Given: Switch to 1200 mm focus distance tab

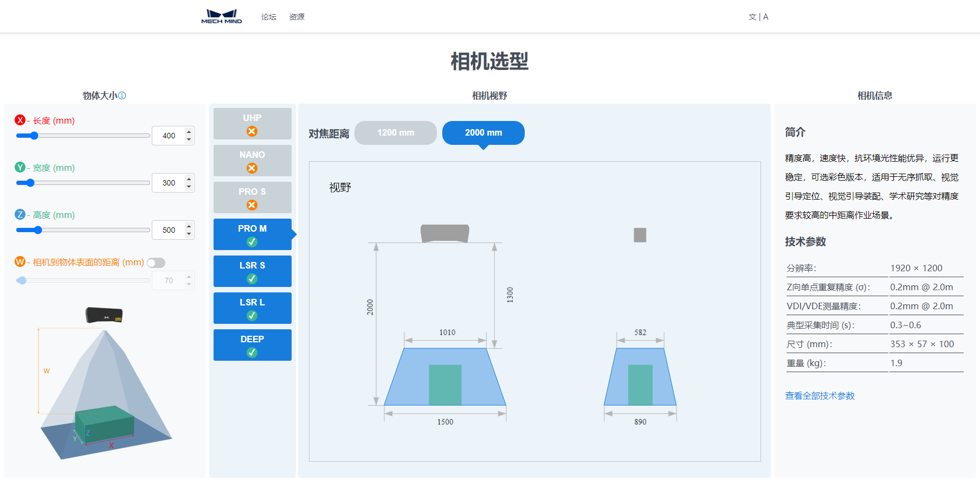Looking at the screenshot, I should pos(395,133).
